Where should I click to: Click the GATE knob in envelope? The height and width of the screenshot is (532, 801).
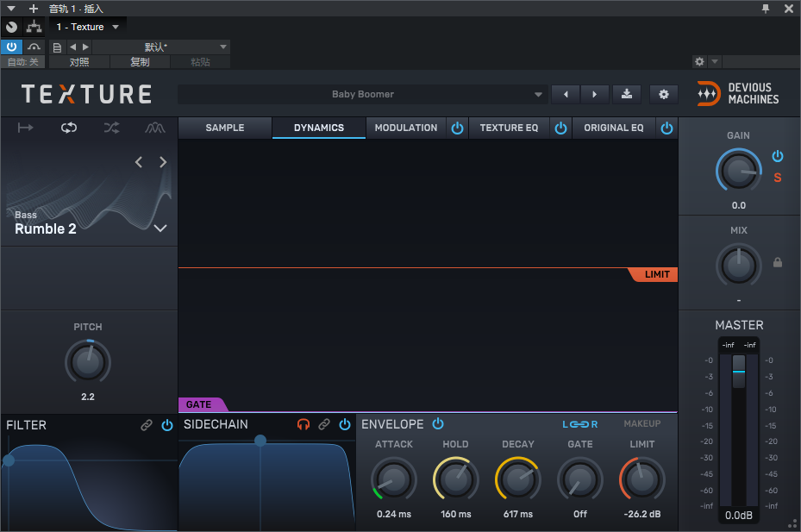[579, 480]
